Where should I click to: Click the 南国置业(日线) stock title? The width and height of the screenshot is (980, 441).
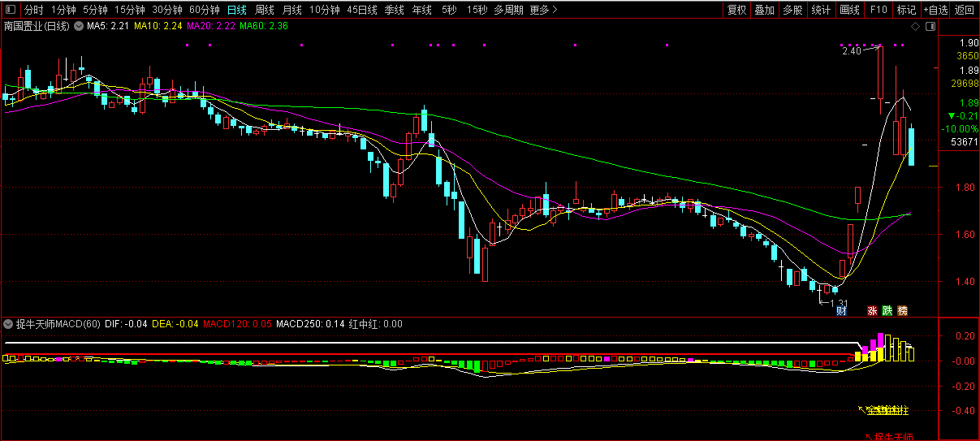[x=37, y=26]
